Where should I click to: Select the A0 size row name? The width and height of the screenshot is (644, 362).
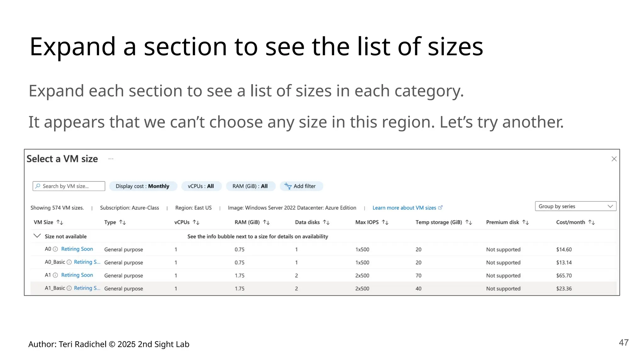tap(48, 249)
